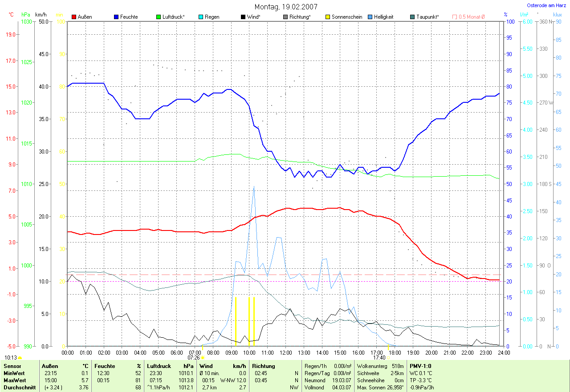The width and height of the screenshot is (570, 392).
Task: Click the sun icon beside 10:13
Action: tap(20, 358)
